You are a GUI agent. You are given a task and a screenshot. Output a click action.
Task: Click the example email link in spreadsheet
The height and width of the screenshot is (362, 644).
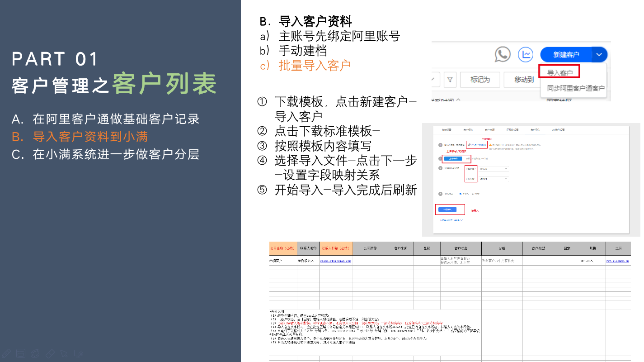[x=336, y=261]
